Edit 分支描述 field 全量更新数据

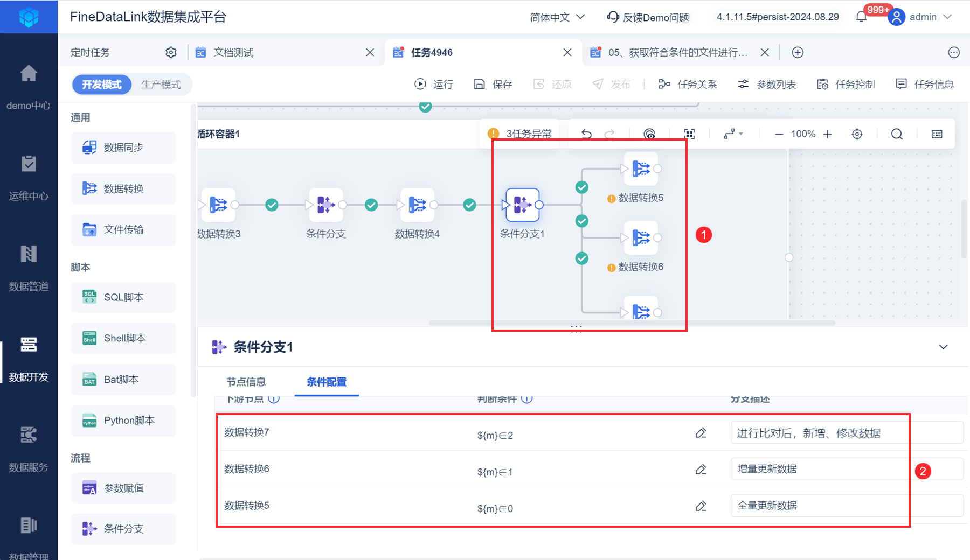847,506
